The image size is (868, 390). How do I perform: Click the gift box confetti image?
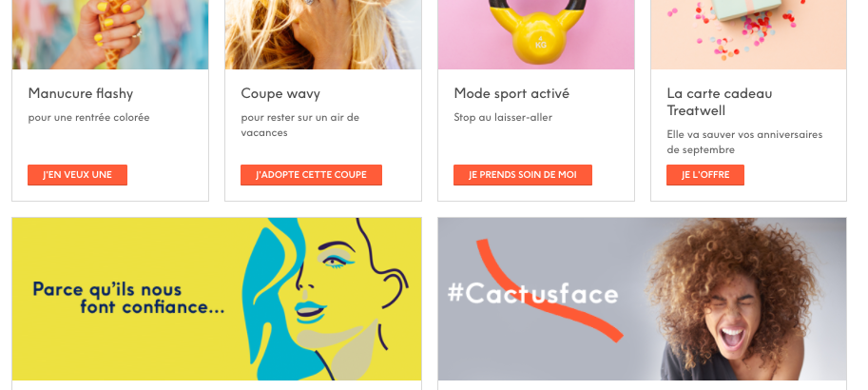pos(748,34)
